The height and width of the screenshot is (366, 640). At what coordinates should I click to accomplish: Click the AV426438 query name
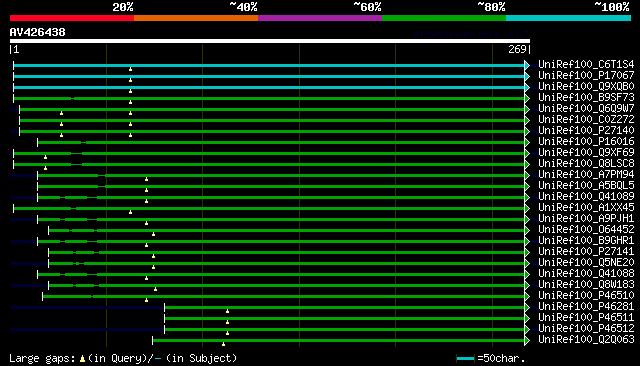(38, 32)
